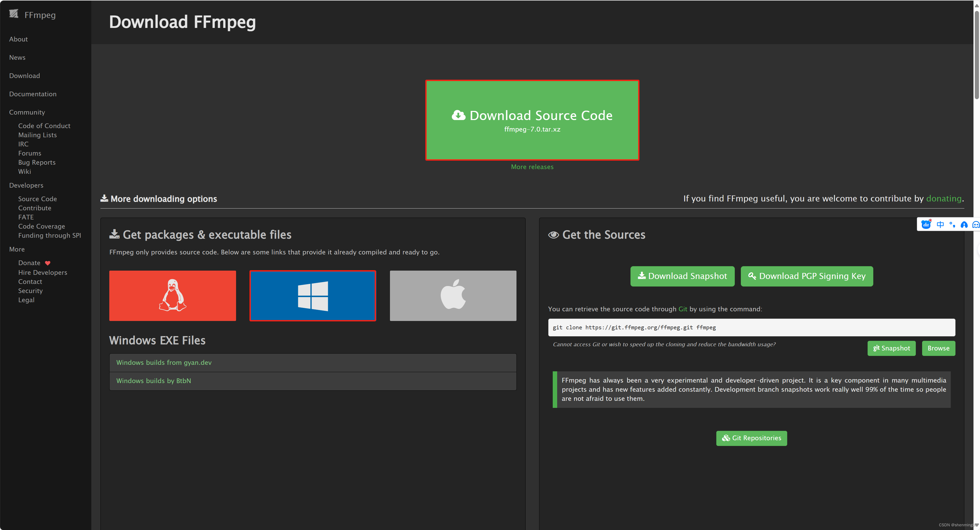Go to Code Coverage

click(x=41, y=226)
